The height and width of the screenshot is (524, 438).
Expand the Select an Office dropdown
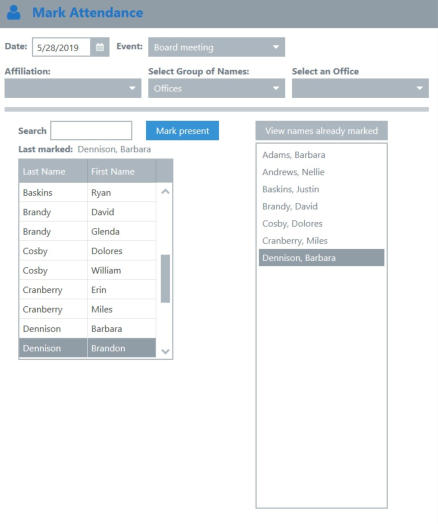(x=360, y=88)
